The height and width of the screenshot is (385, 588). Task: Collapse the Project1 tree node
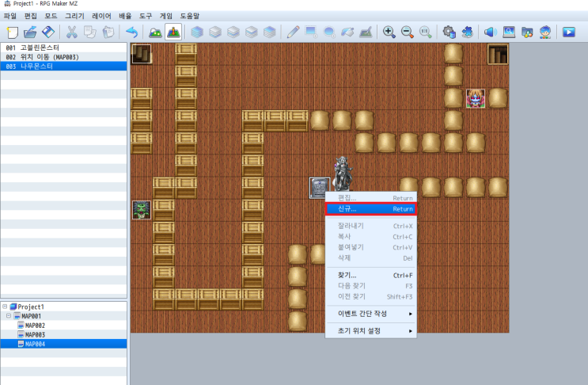[x=5, y=307]
